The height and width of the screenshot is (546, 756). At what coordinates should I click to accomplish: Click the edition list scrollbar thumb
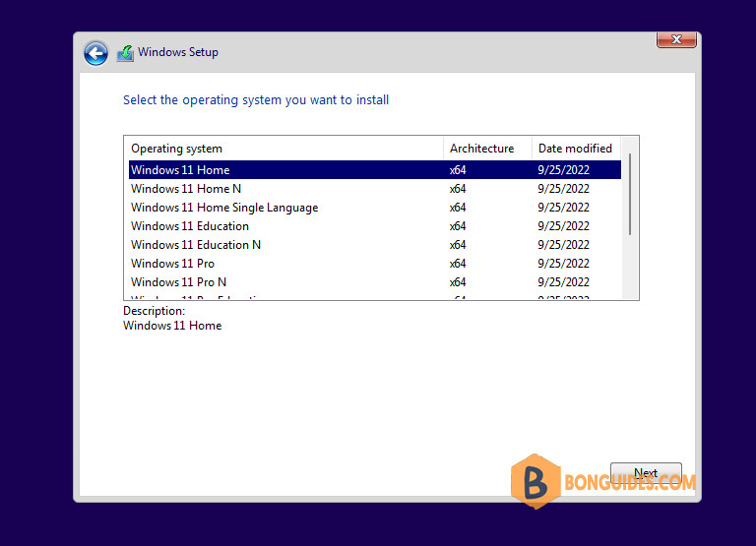pyautogui.click(x=630, y=194)
